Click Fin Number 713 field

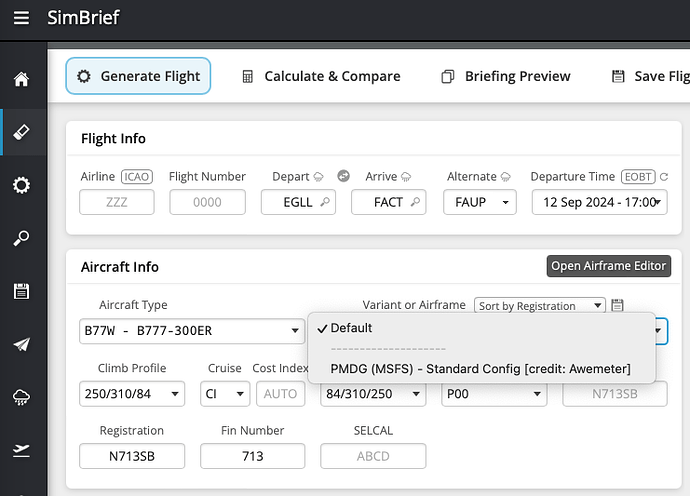pos(253,456)
